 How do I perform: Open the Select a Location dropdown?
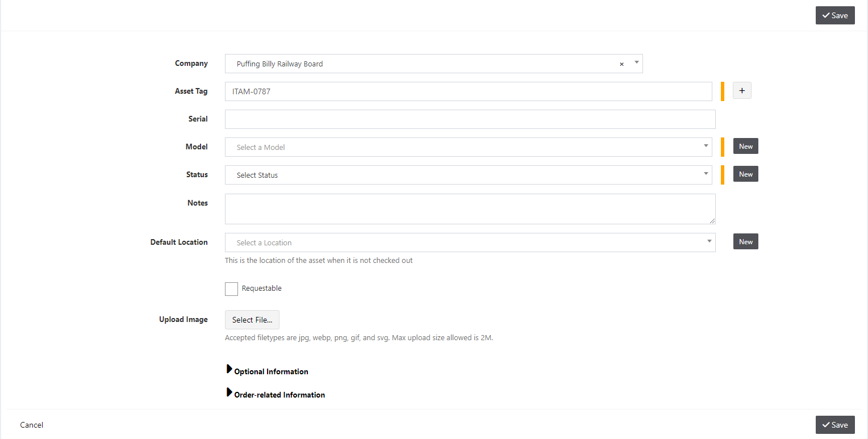[x=470, y=243]
